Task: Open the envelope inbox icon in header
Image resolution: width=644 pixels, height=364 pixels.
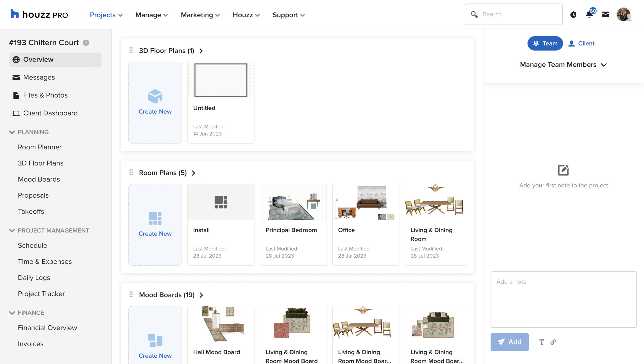Action: [605, 14]
